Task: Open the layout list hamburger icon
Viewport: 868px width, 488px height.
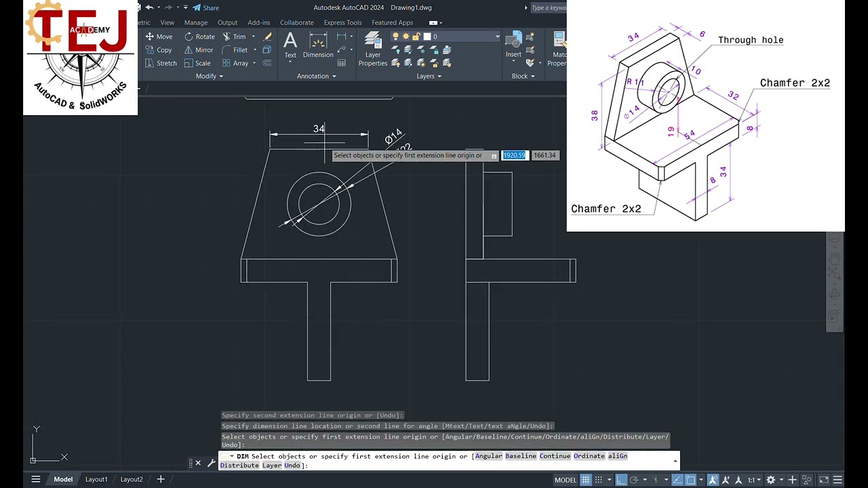Action: click(35, 479)
